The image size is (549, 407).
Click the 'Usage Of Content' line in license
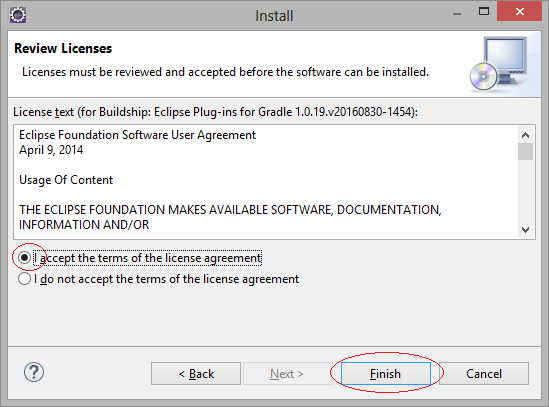66,180
